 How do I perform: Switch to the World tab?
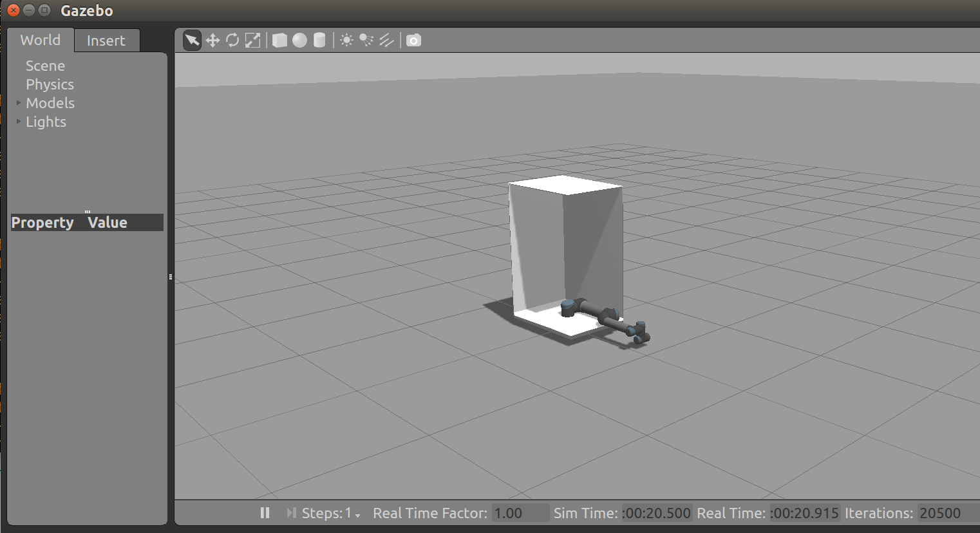[39, 40]
